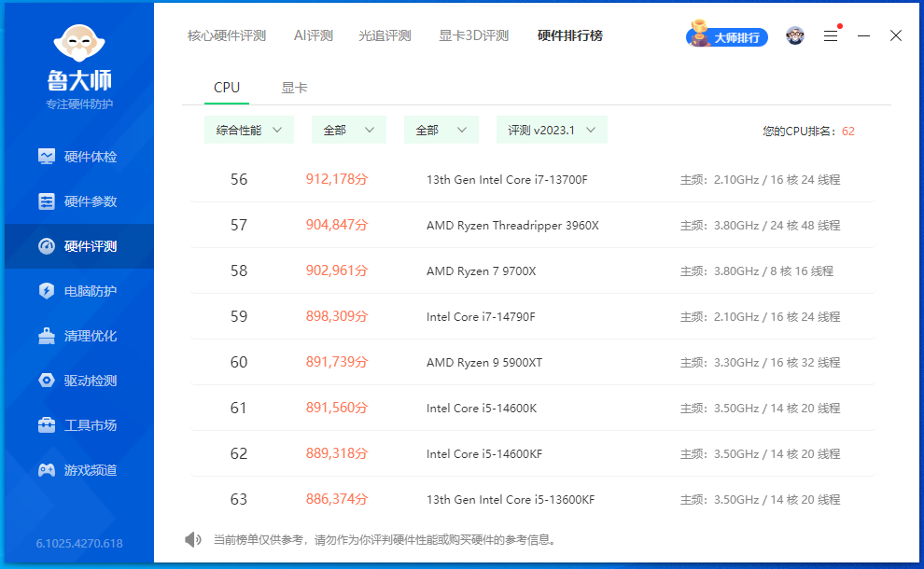Click your CPU rank number 62
Screen dimensions: 924x569
tap(848, 132)
